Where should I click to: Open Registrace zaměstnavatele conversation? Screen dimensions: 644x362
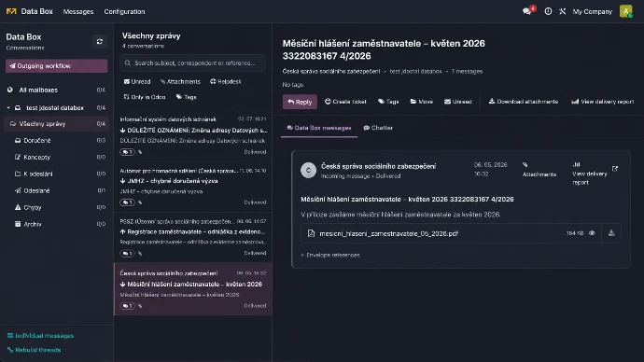193,238
